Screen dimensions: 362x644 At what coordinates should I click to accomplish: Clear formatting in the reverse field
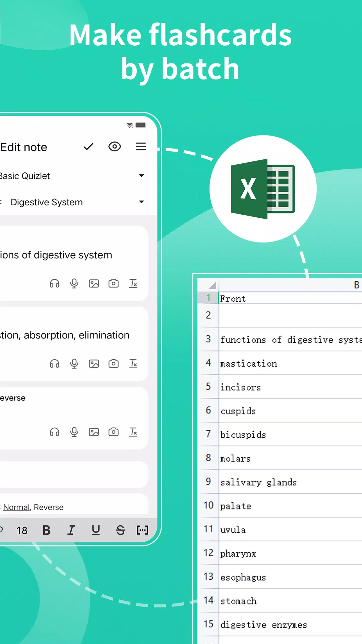tap(133, 432)
